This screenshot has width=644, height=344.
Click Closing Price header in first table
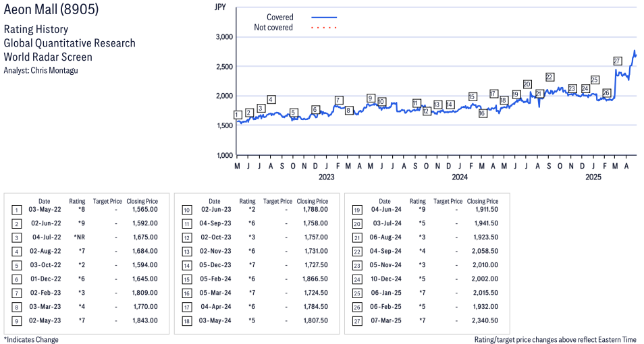coord(142,201)
